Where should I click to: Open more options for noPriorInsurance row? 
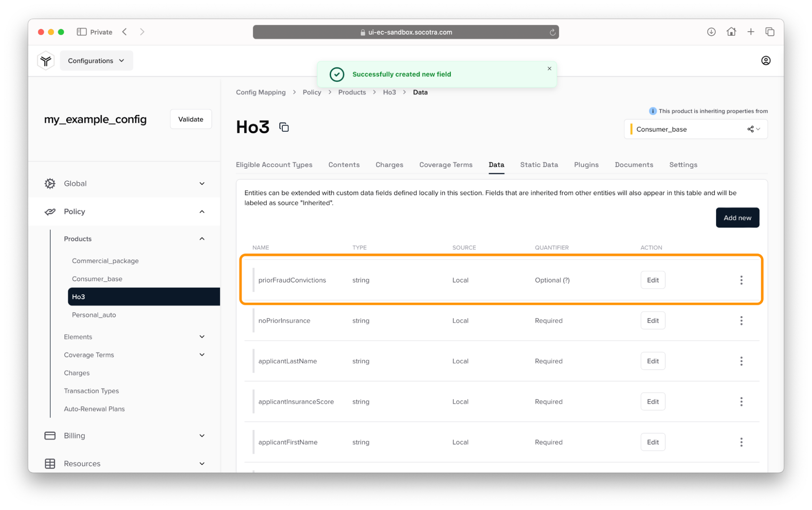tap(741, 321)
